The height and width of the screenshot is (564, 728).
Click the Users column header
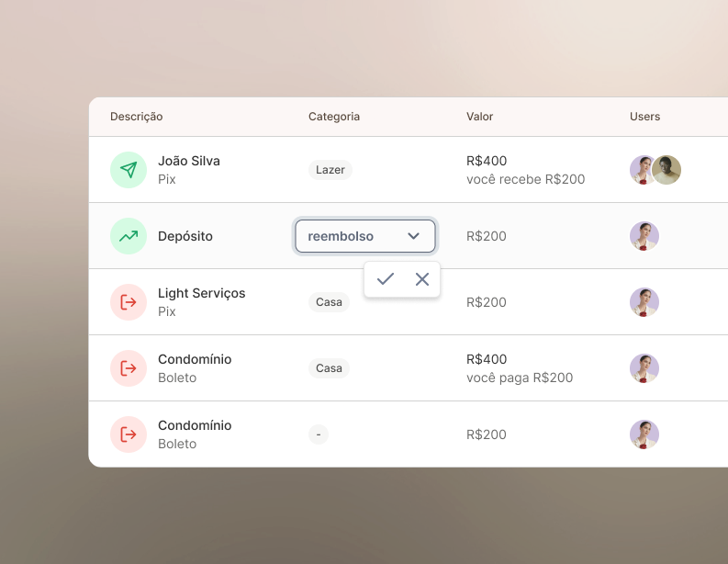click(644, 117)
